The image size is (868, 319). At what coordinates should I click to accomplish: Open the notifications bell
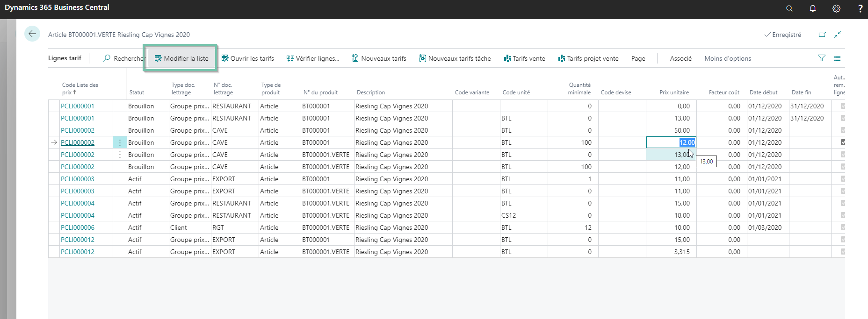tap(813, 8)
